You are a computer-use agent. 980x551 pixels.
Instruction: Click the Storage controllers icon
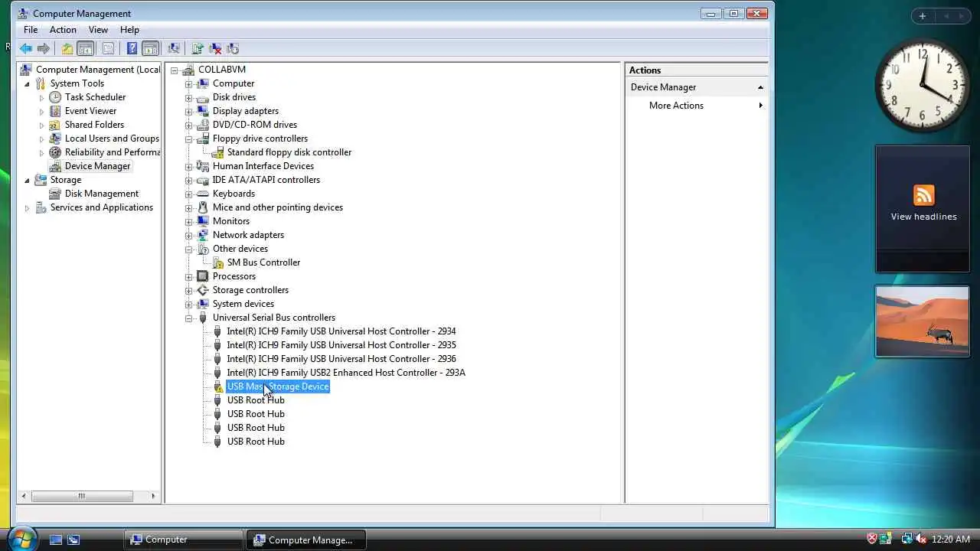tap(203, 290)
